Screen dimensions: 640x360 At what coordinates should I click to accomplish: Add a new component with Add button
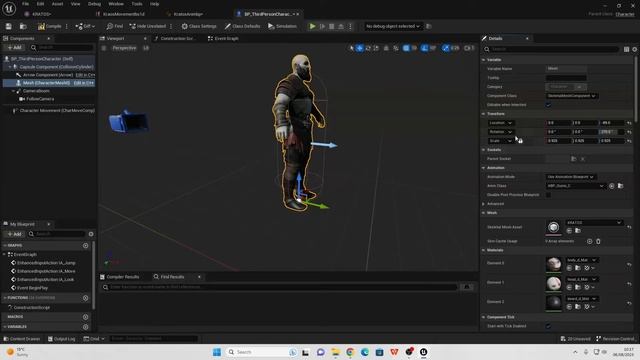point(14,48)
